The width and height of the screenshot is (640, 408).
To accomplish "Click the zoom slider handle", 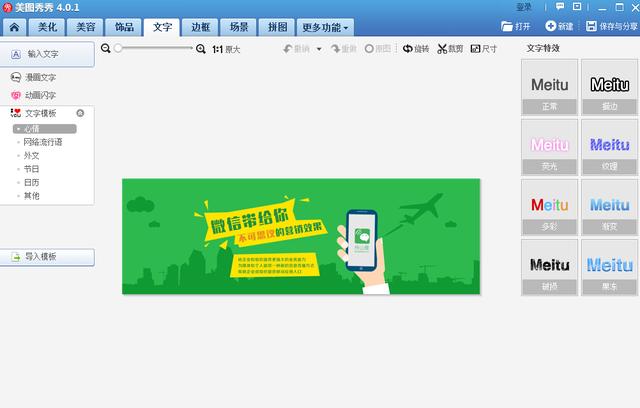I will click(x=118, y=48).
